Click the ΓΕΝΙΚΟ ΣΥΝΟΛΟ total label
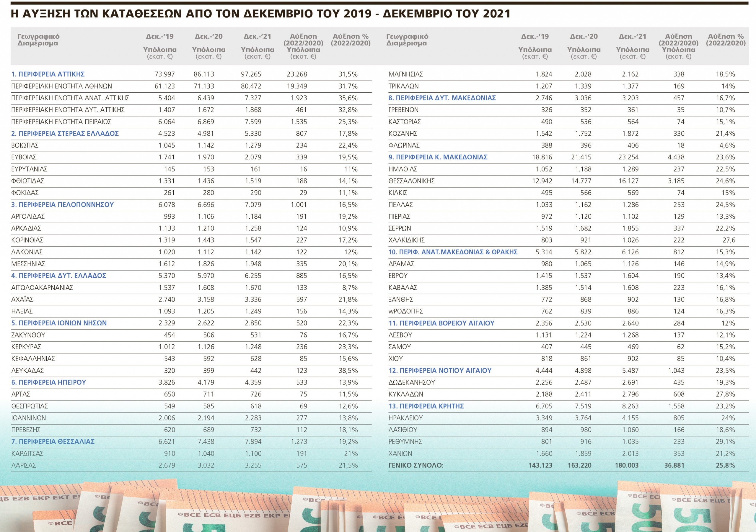756x532 pixels. tap(416, 466)
